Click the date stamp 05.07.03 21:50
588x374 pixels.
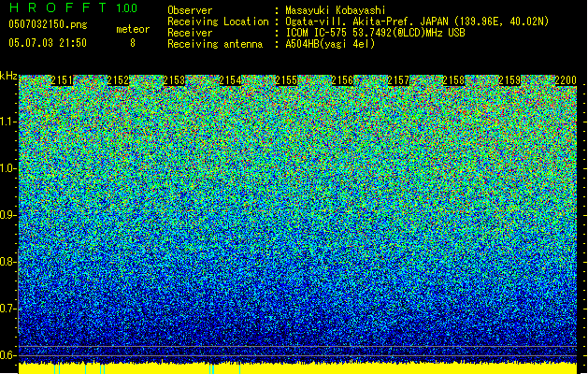pyautogui.click(x=48, y=43)
